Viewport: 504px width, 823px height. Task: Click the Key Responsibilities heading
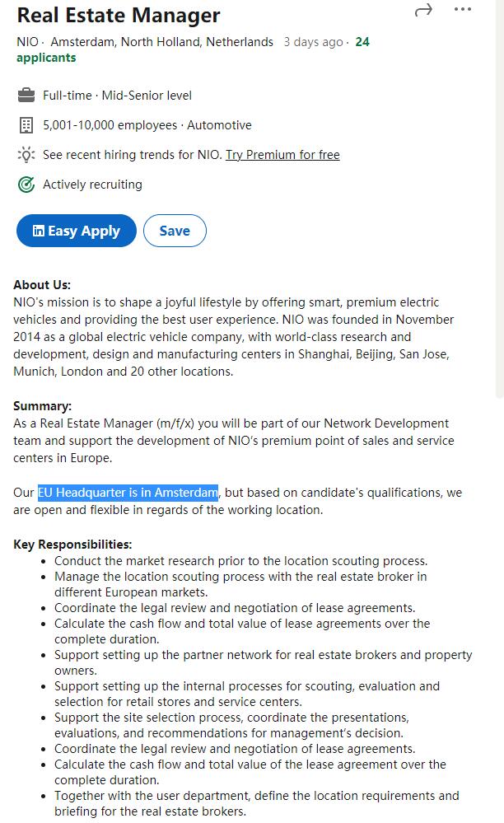pyautogui.click(x=72, y=545)
